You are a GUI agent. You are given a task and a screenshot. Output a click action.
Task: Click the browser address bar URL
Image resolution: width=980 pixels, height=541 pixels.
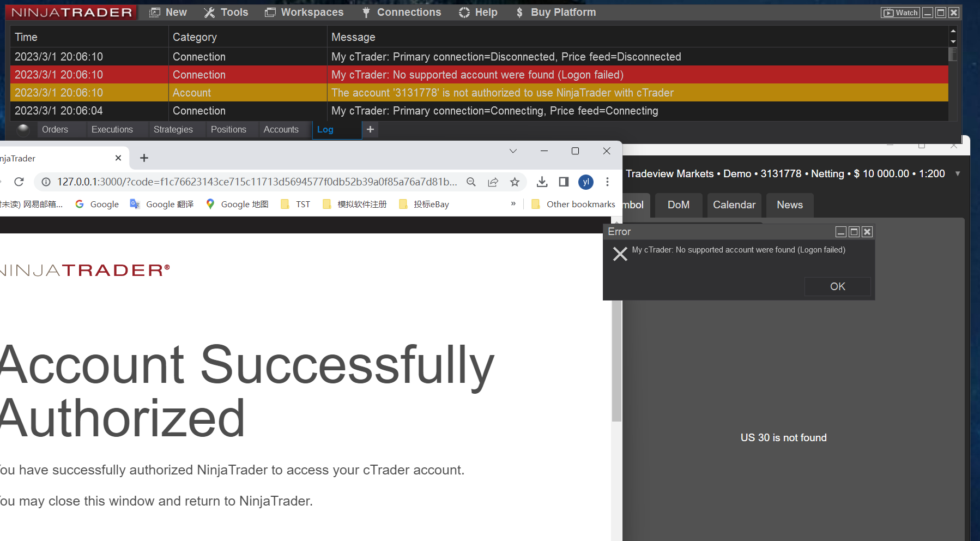[257, 182]
